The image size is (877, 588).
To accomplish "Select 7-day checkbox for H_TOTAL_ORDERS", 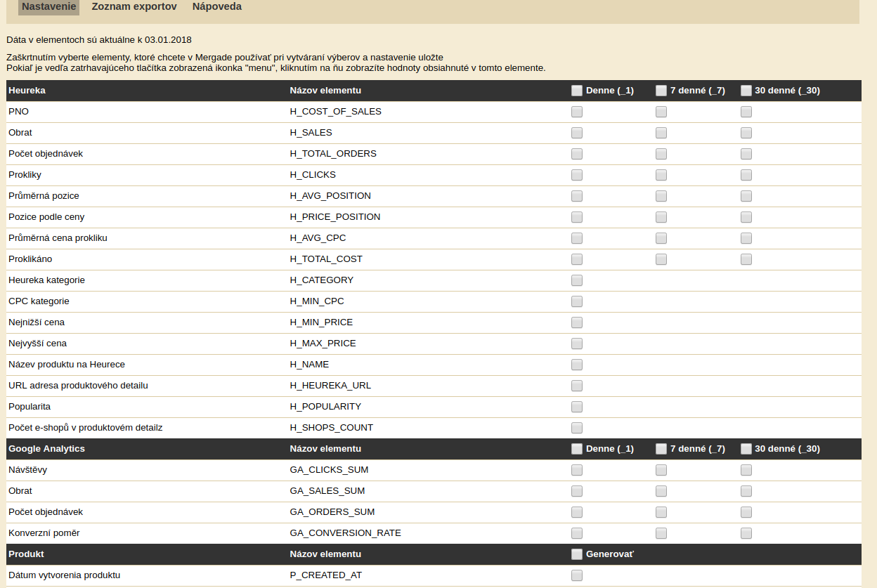I will [661, 154].
